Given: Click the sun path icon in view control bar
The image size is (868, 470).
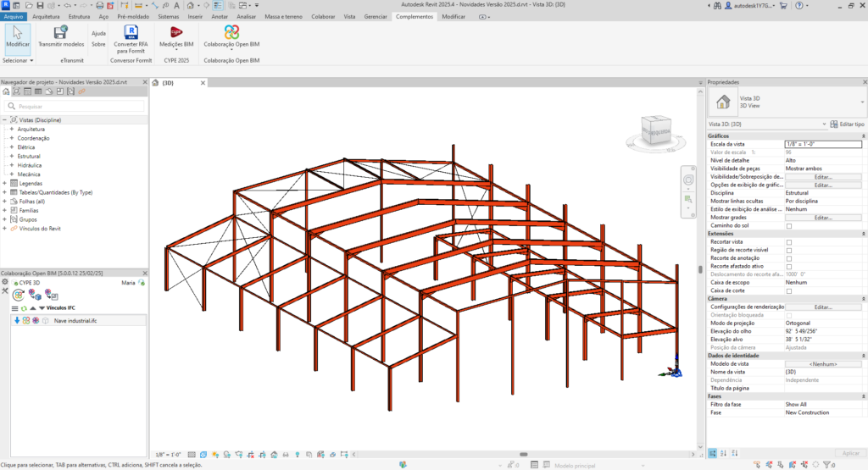Looking at the screenshot, I should [x=215, y=455].
